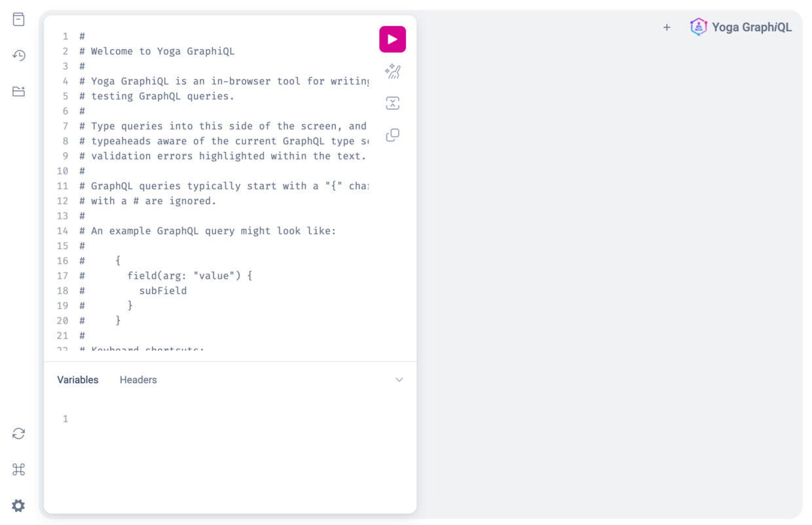812x525 pixels.
Task: Collapse the Variables editor panel
Action: pyautogui.click(x=399, y=380)
